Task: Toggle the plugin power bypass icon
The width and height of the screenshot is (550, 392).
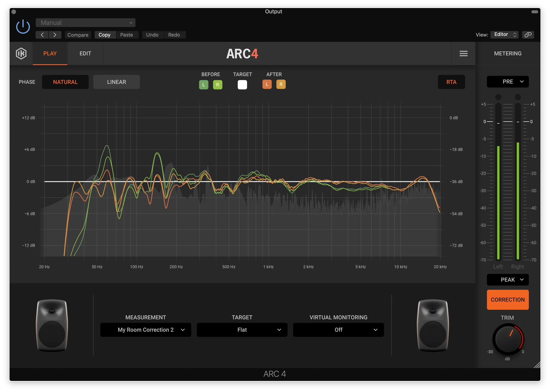Action: coord(23,27)
